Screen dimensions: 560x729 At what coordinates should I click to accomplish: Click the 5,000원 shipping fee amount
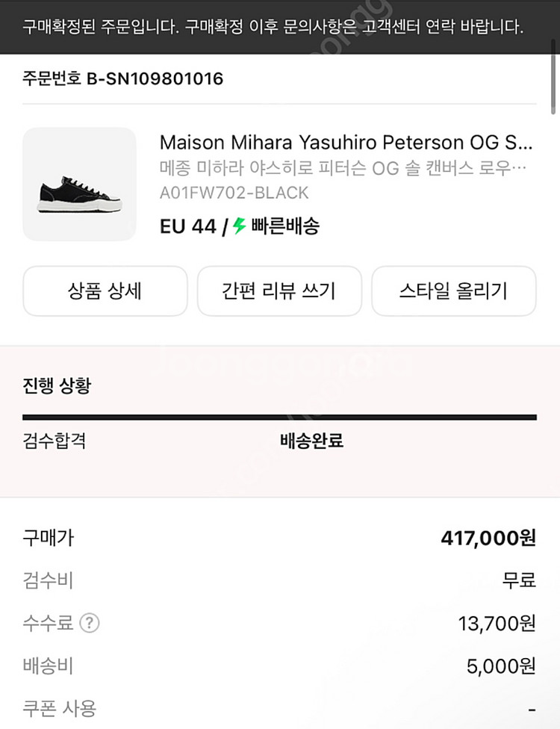(x=501, y=666)
